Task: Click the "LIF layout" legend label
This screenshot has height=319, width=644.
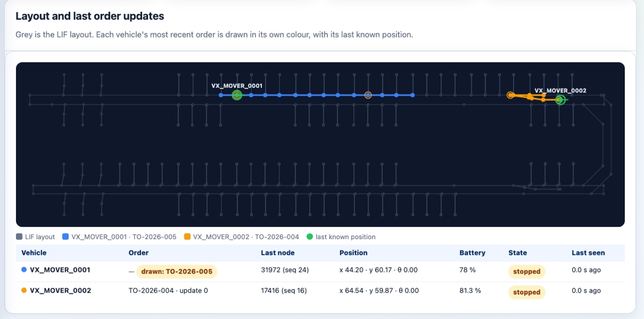Action: pos(40,236)
